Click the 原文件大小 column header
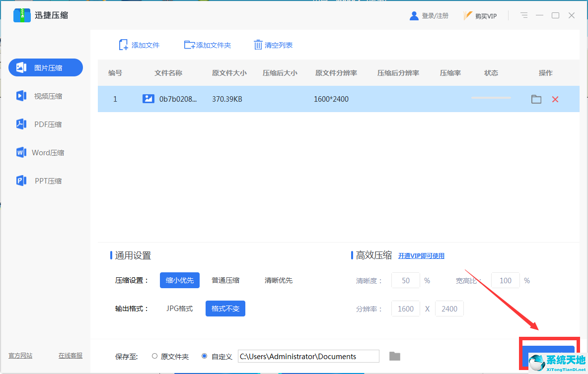The height and width of the screenshot is (374, 588). (229, 73)
